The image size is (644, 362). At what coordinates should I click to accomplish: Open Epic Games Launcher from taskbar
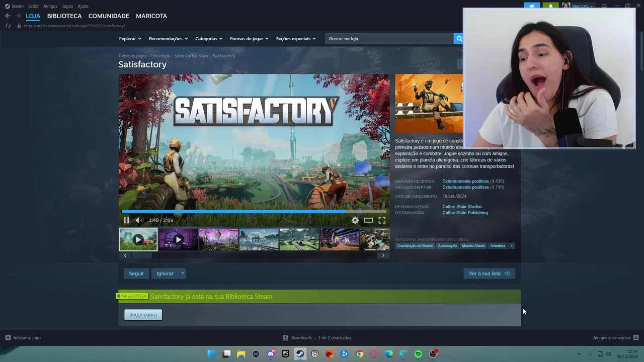click(x=285, y=354)
